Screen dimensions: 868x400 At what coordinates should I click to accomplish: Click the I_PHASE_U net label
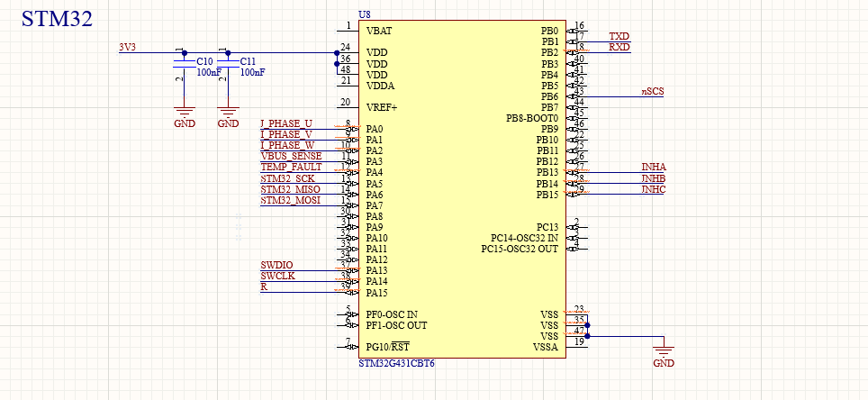pyautogui.click(x=286, y=123)
